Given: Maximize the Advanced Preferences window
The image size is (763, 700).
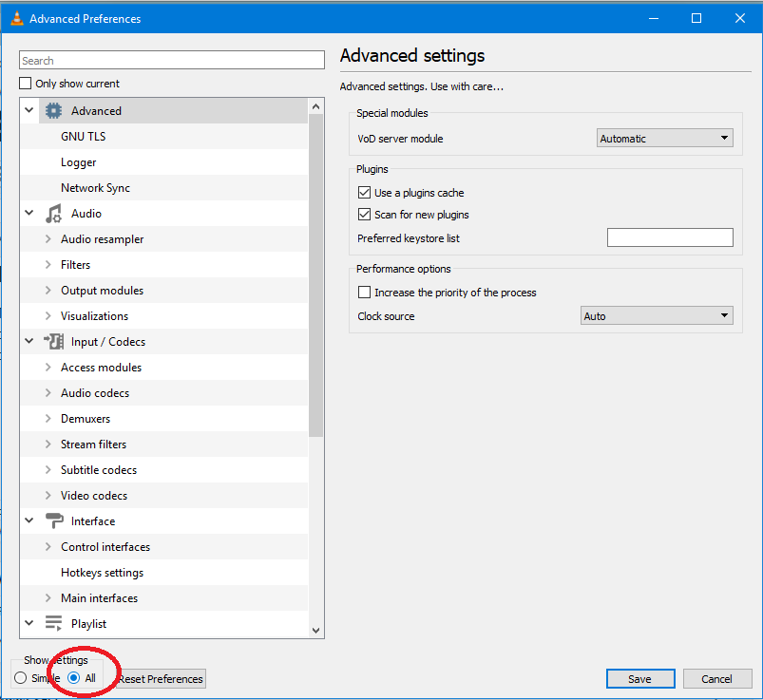Looking at the screenshot, I should (696, 18).
